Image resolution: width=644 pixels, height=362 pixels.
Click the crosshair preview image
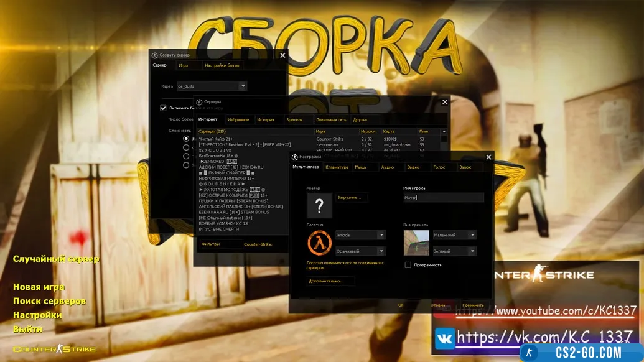click(416, 243)
